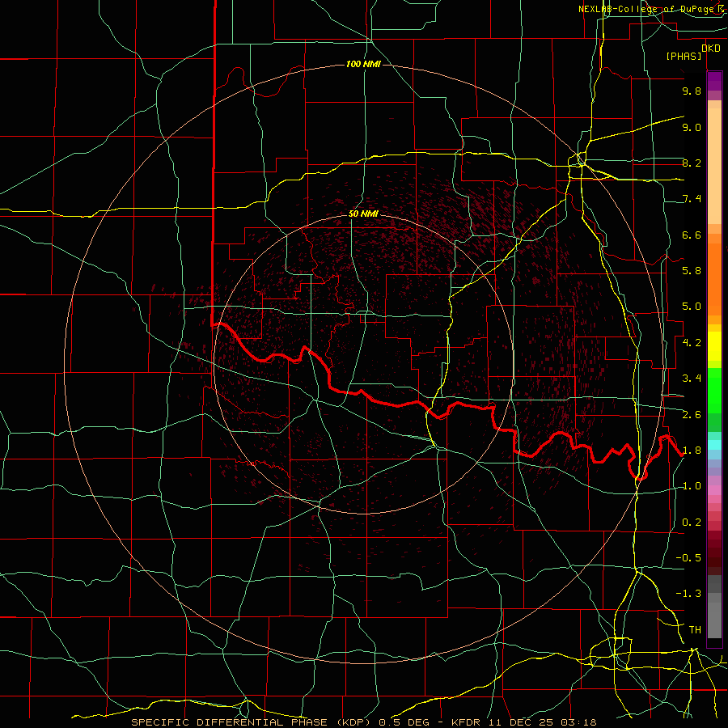
Task: Click the 6.6 value on the color scale
Action: 692,235
